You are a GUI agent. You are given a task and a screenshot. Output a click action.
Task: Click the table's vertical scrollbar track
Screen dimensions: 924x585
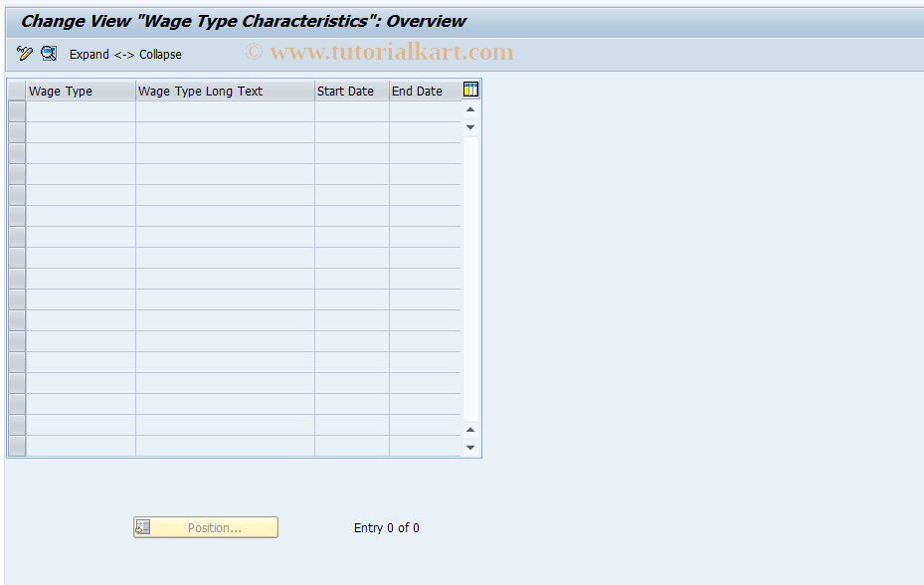[x=470, y=279]
